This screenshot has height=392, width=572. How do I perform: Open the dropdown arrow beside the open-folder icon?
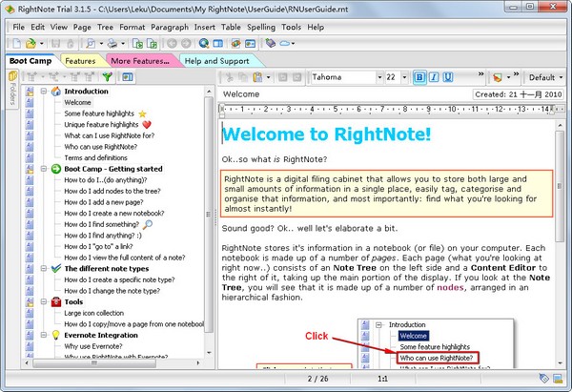coord(42,44)
